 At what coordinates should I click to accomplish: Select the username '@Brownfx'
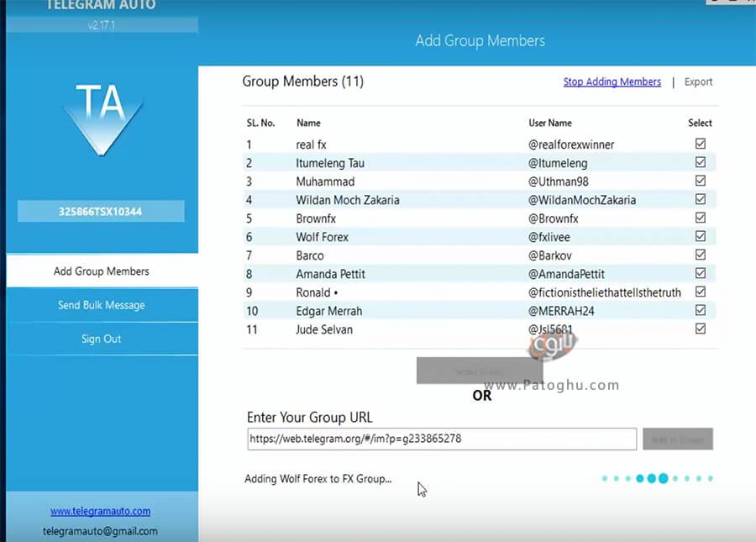553,218
